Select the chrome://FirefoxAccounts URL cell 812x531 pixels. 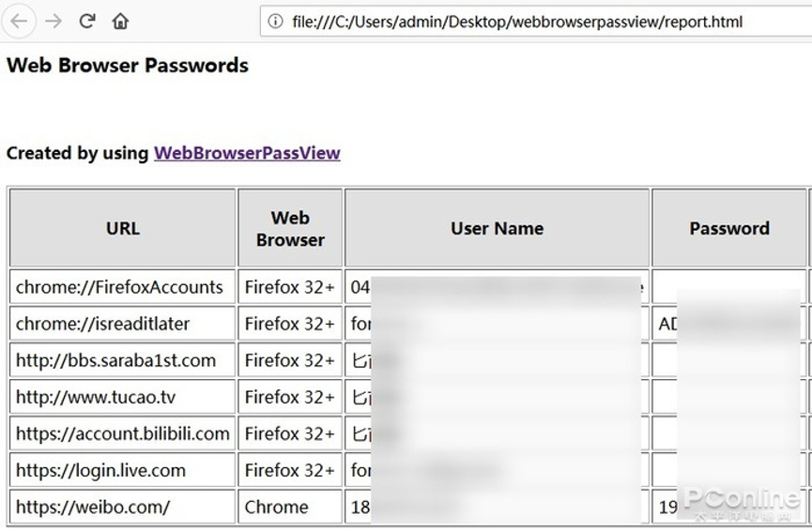tap(123, 287)
